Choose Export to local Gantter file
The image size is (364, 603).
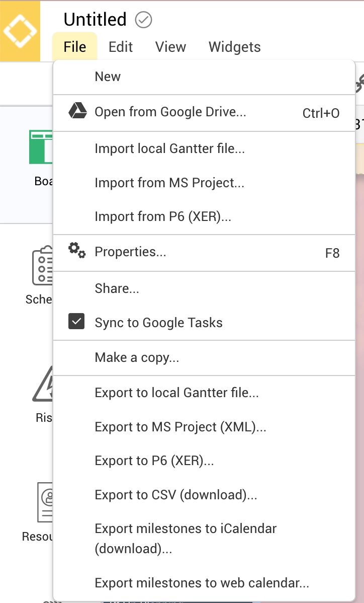pos(204,393)
